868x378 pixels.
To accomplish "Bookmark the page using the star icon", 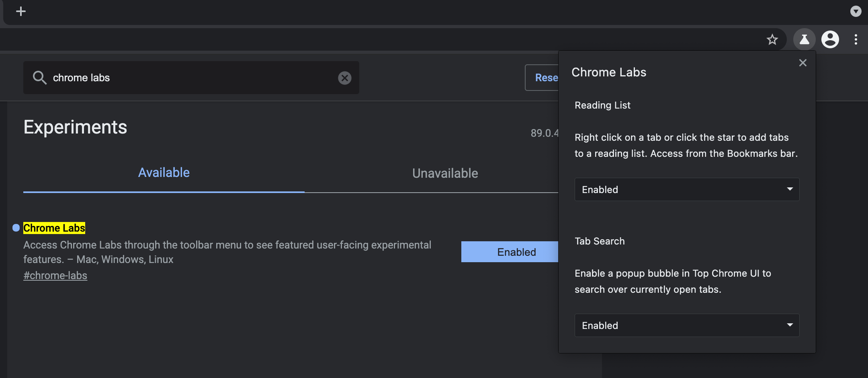I will pyautogui.click(x=773, y=39).
